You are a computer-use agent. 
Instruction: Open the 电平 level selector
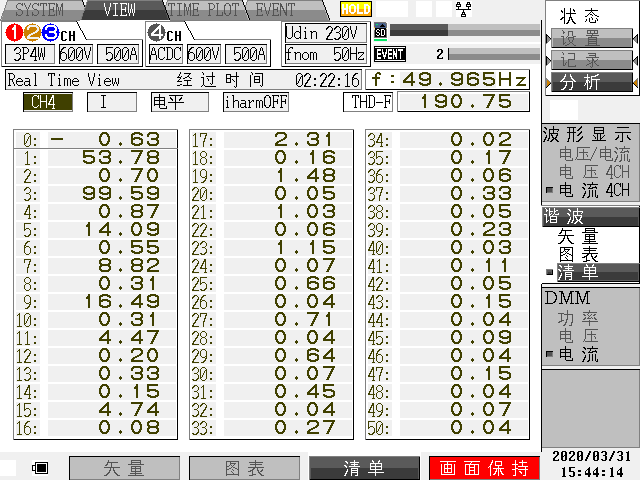[x=179, y=102]
